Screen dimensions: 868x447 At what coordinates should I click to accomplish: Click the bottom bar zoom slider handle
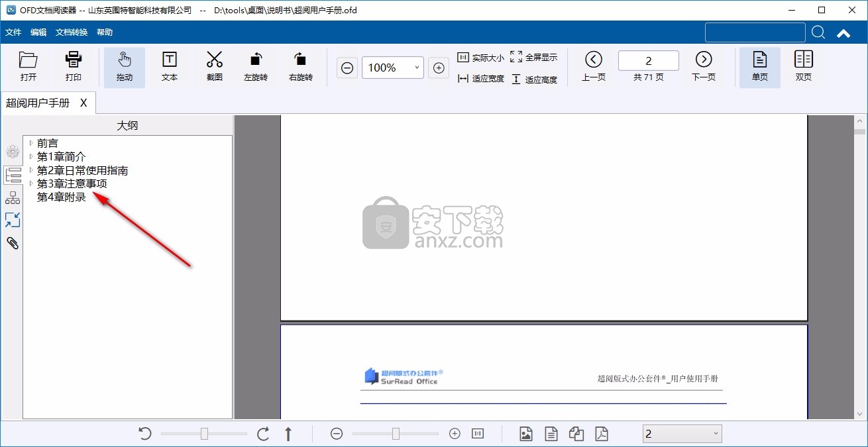click(x=396, y=434)
